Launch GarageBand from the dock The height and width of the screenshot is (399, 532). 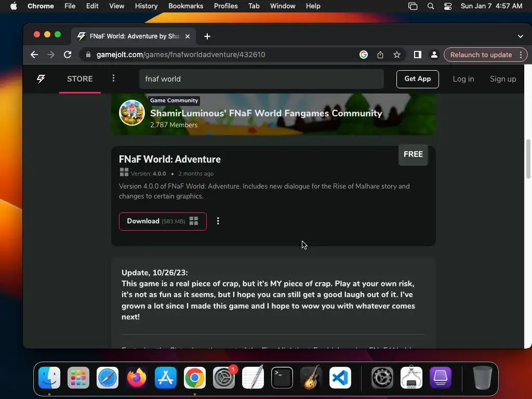[x=311, y=378]
